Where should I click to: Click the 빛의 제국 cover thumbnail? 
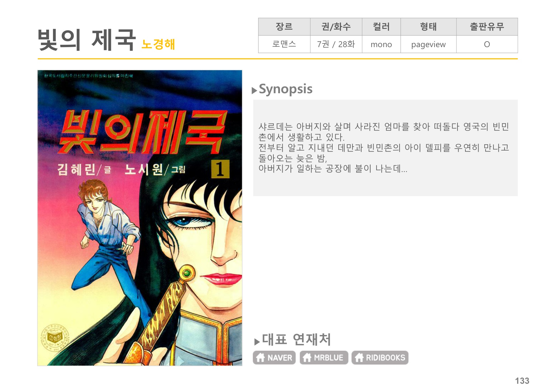click(x=140, y=218)
